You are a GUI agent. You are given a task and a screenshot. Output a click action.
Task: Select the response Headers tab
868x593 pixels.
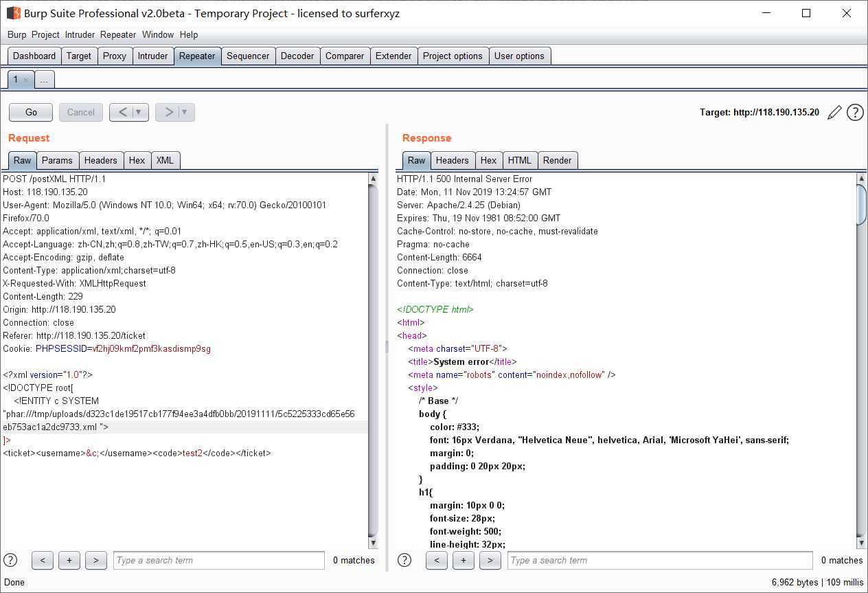(453, 160)
